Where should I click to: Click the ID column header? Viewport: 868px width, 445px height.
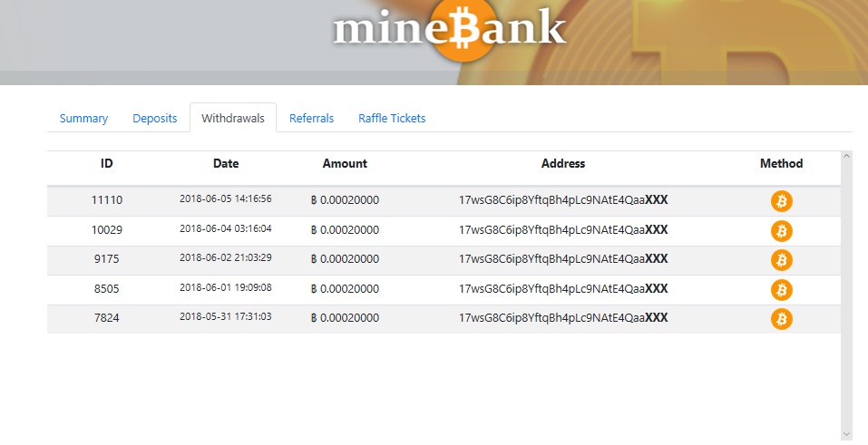point(106,163)
